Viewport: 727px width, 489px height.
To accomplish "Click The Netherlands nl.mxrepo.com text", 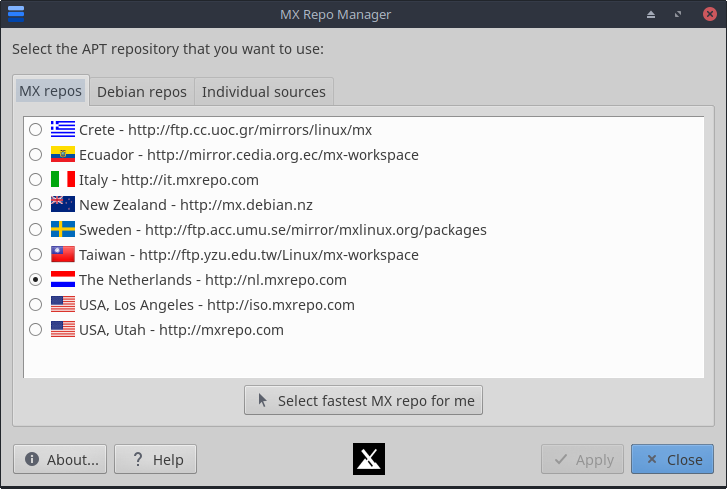I will 213,280.
